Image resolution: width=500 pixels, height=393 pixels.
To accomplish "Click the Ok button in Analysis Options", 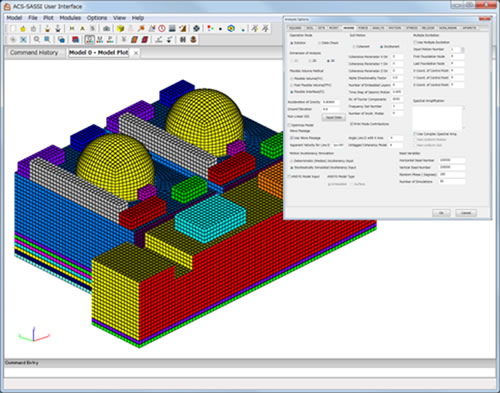I will (x=441, y=213).
